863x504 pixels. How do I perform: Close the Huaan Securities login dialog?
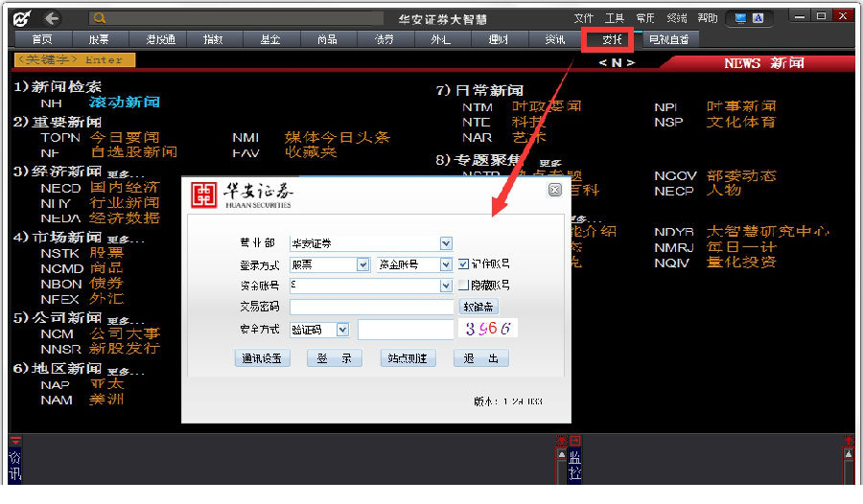coord(554,191)
